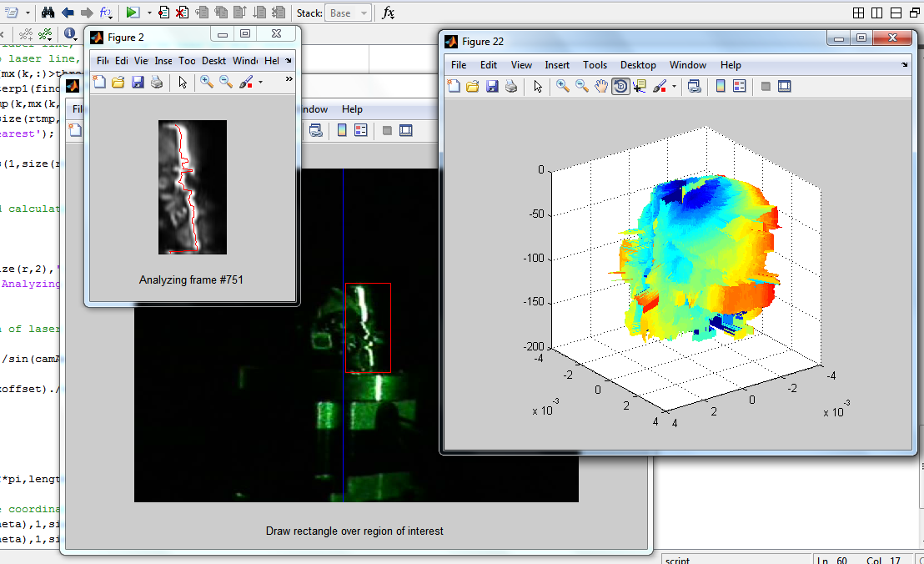Screen dimensions: 924x564
Task: Click the red rectangle region of interest
Action: 368,328
